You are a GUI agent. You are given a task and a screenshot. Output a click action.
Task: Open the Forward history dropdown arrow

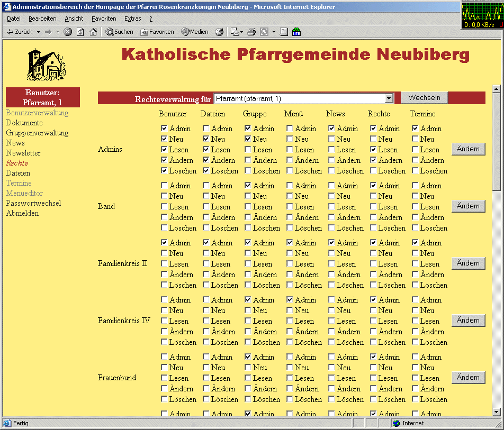click(x=58, y=32)
